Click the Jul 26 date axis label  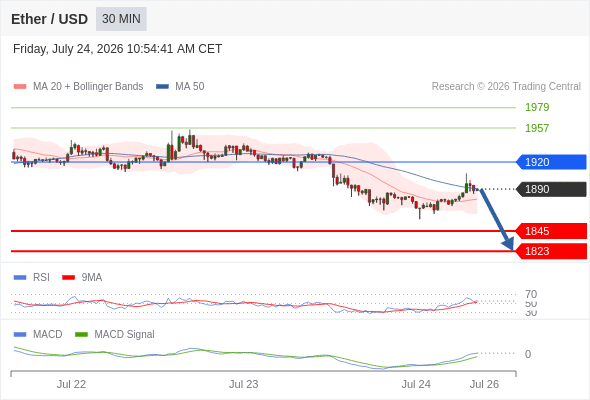484,384
